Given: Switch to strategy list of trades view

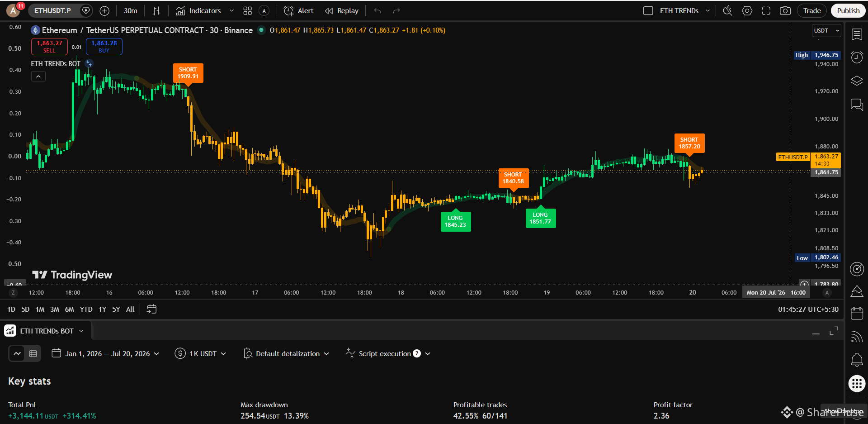Looking at the screenshot, I should [x=33, y=354].
